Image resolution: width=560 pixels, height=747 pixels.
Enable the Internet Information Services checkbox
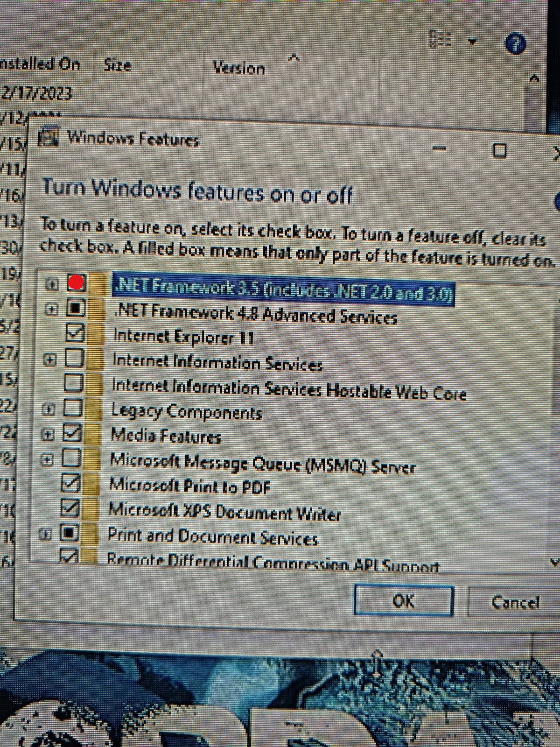74,358
